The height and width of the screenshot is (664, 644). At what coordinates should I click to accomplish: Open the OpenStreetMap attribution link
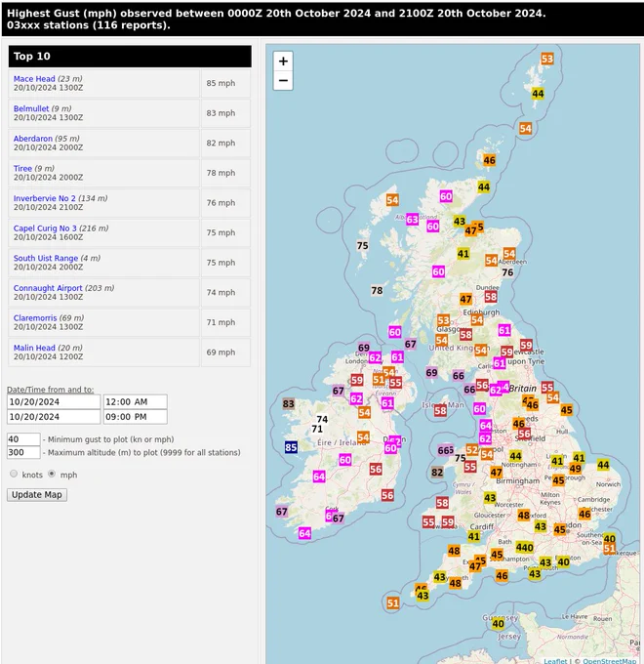click(609, 661)
